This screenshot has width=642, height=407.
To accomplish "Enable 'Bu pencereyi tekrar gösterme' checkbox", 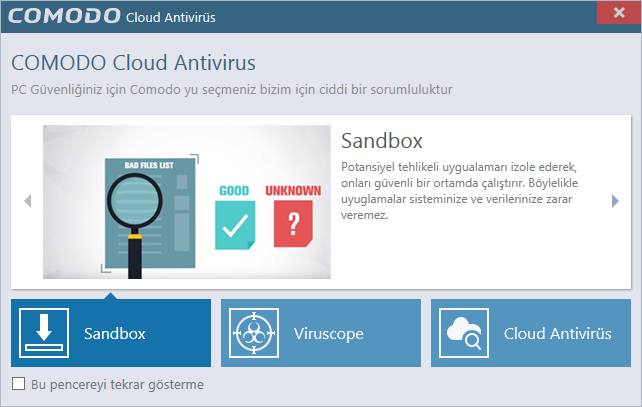I will click(18, 384).
